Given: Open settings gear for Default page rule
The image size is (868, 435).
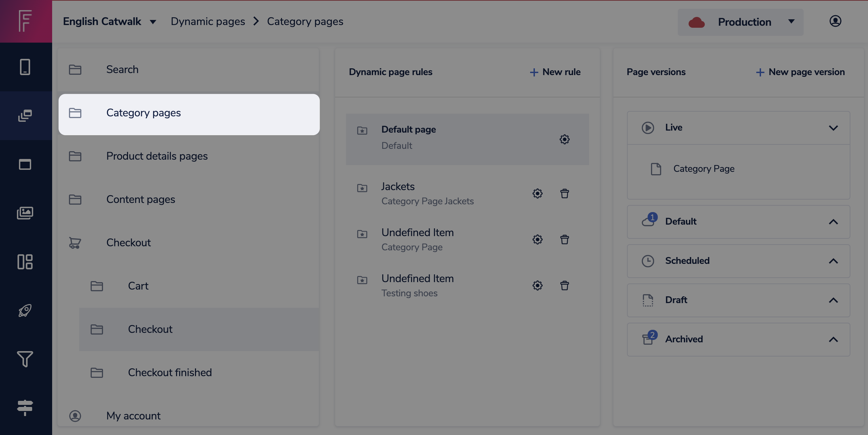Looking at the screenshot, I should click(565, 139).
